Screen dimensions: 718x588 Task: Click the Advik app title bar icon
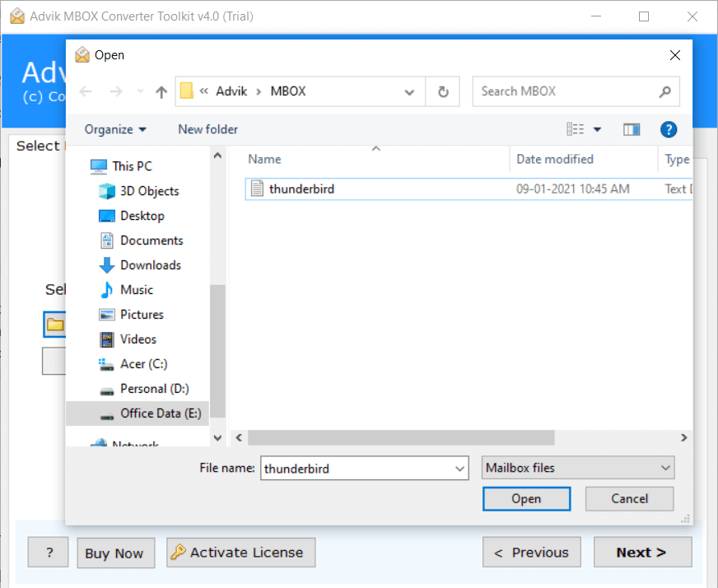click(x=17, y=16)
